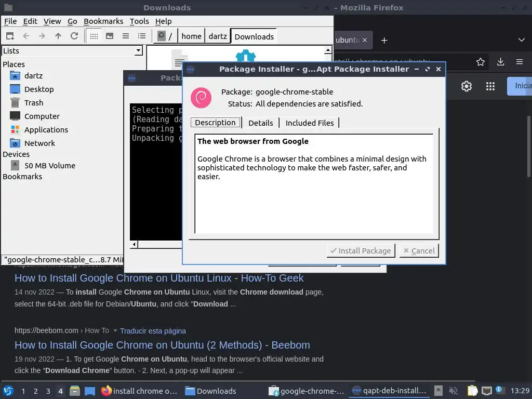Go up to parent folder
This screenshot has width=532, height=399.
(x=58, y=36)
